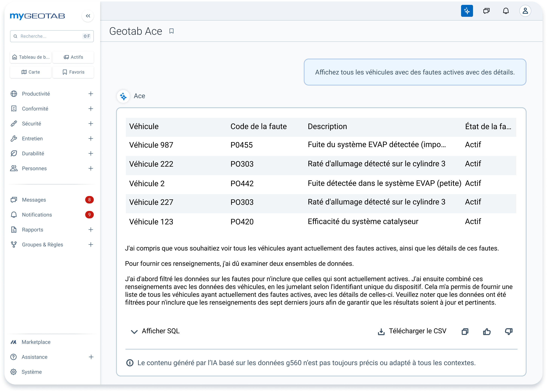Screen dimensions: 547x392
Task: Click the Durabilité leaf icon
Action: [14, 153]
